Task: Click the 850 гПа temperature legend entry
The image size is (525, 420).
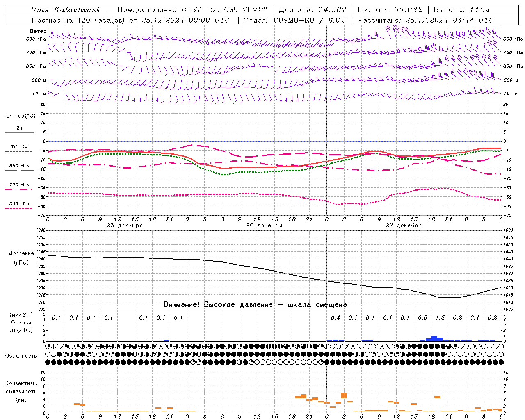Action: click(19, 166)
